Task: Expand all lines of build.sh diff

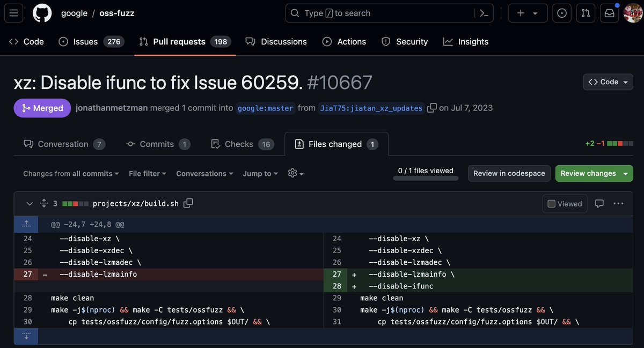Action: 44,204
